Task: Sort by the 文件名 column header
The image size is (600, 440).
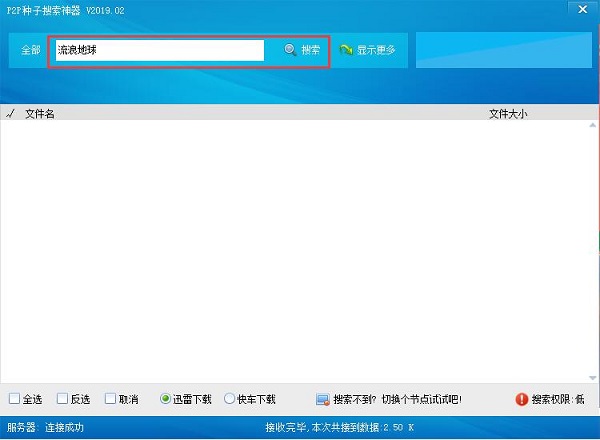Action: click(40, 114)
